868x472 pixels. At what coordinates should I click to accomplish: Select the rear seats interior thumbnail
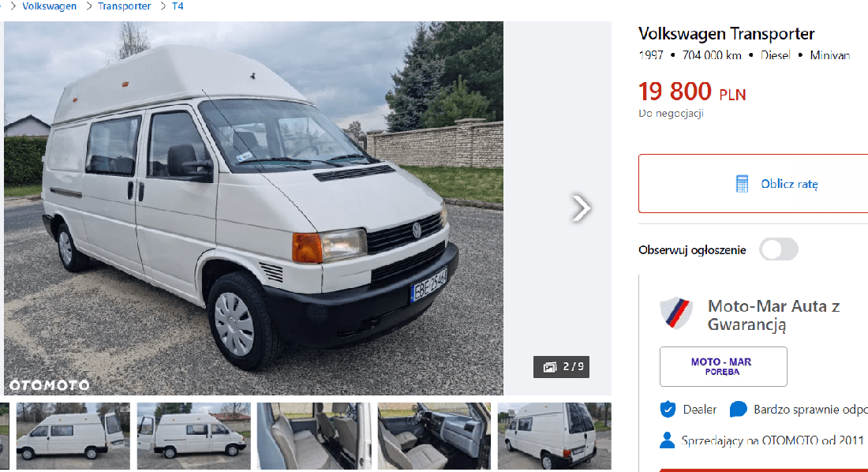coord(314,436)
